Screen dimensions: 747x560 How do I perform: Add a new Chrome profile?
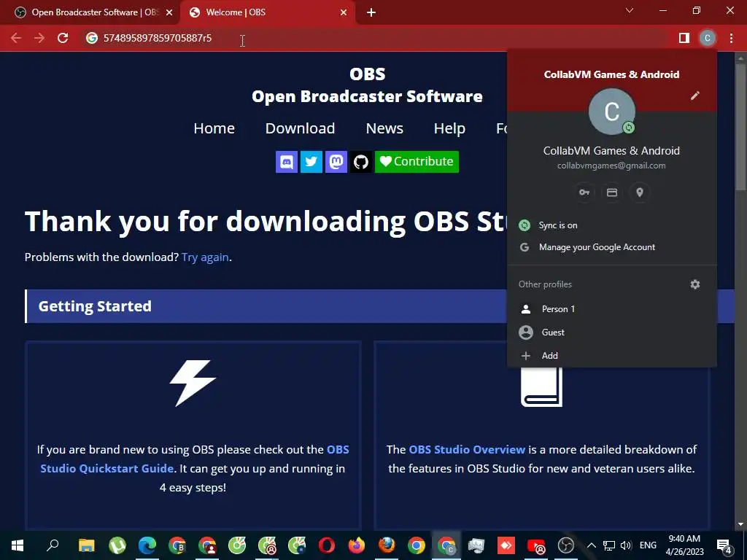point(612,356)
